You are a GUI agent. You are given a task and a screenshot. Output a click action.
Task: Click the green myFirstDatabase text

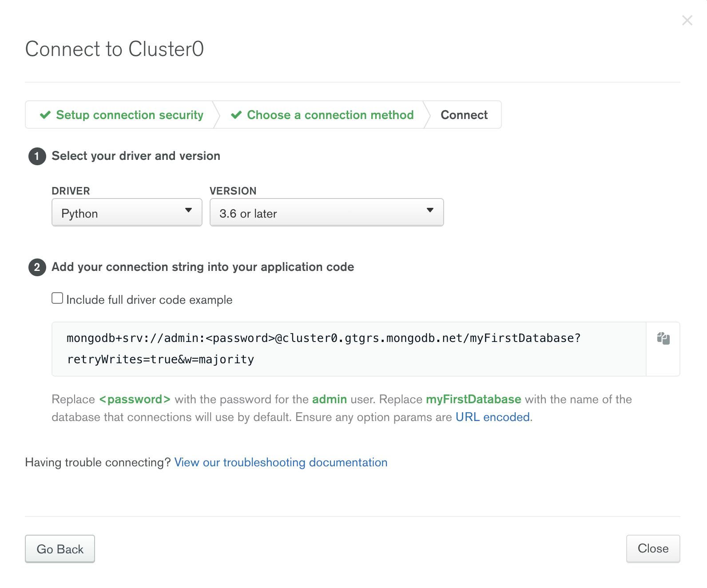473,399
